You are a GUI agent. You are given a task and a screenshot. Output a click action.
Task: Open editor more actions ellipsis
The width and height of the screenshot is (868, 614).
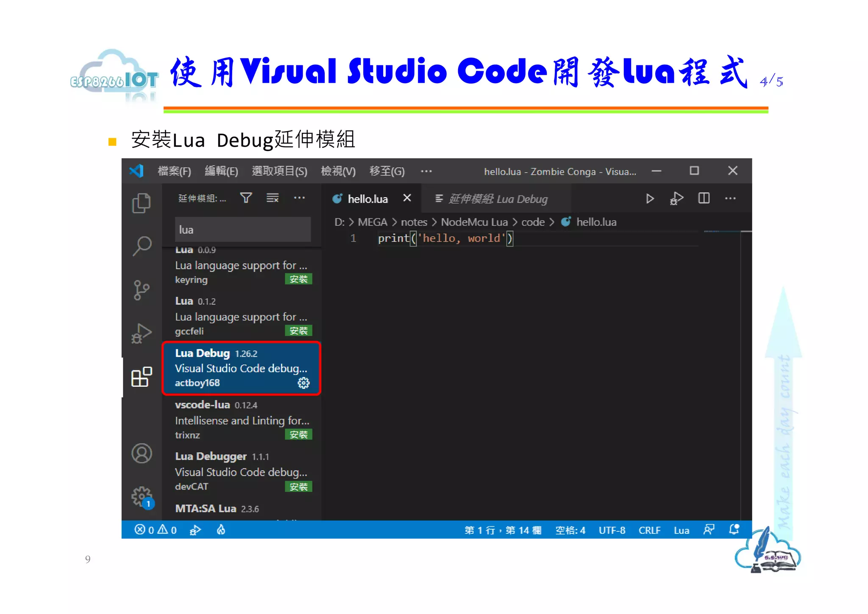(x=730, y=198)
